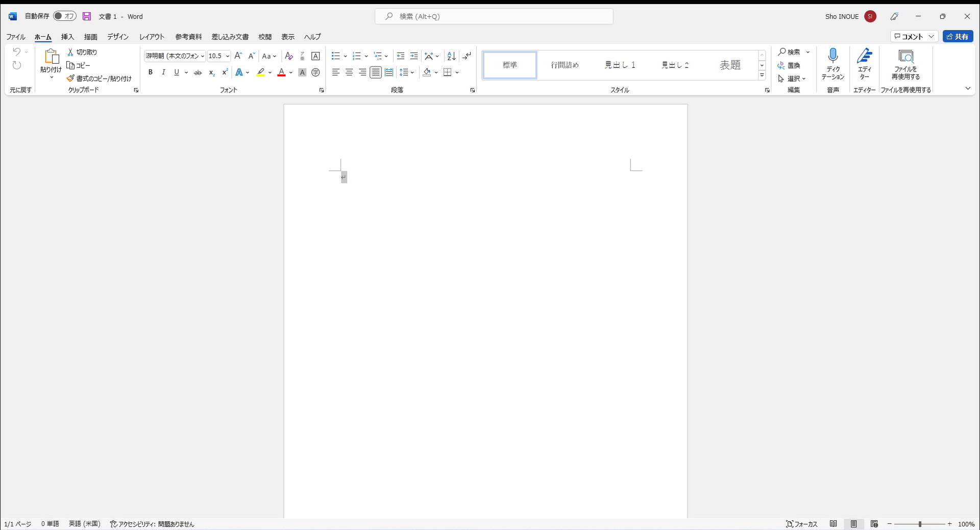Toggle bold formatting
The height and width of the screenshot is (530, 980).
[150, 72]
